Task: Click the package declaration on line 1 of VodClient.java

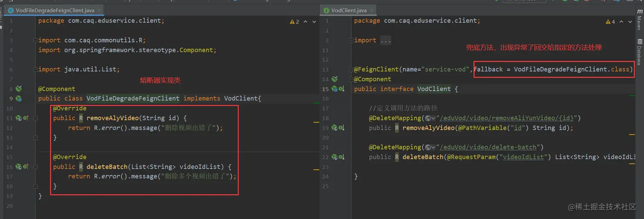Action: pyautogui.click(x=417, y=21)
